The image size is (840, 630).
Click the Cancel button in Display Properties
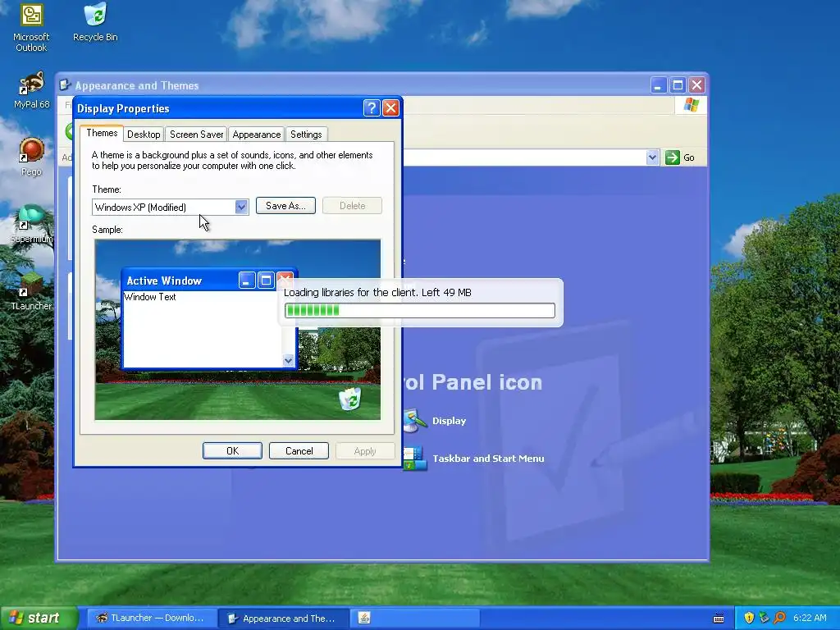[x=299, y=451]
